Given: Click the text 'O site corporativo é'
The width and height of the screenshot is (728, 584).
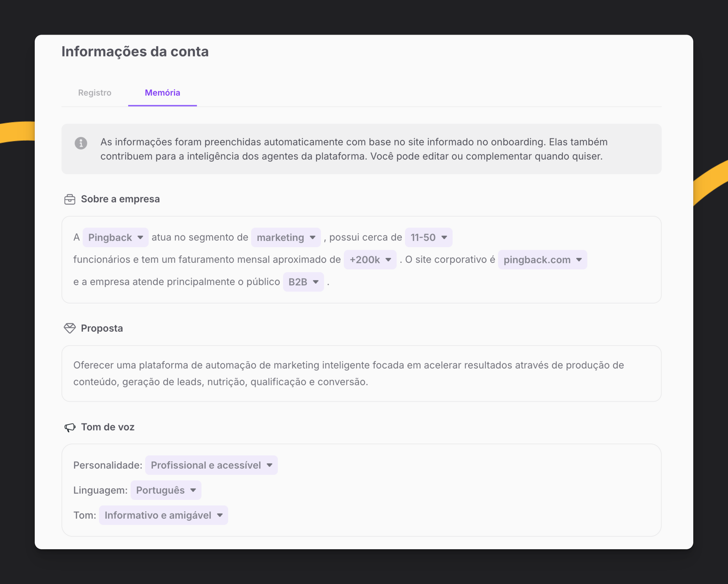Looking at the screenshot, I should tap(450, 259).
